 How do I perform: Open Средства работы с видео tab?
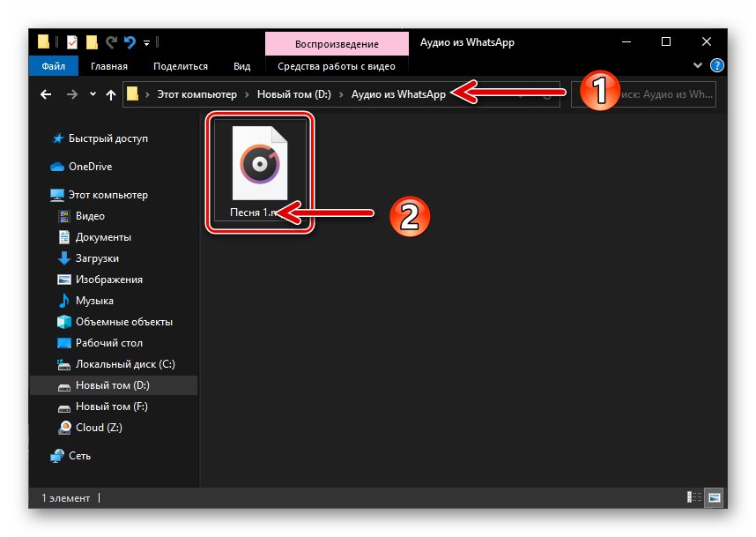[x=337, y=66]
